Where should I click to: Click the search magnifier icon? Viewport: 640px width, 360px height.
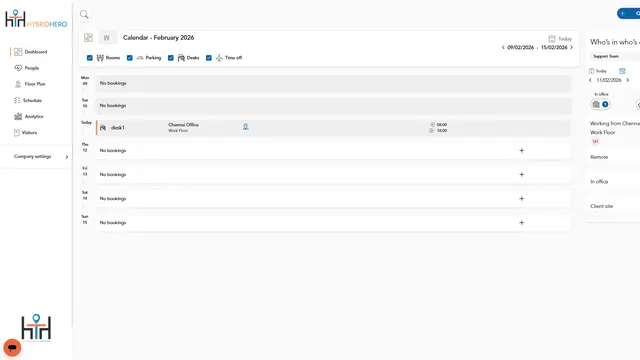tap(84, 15)
